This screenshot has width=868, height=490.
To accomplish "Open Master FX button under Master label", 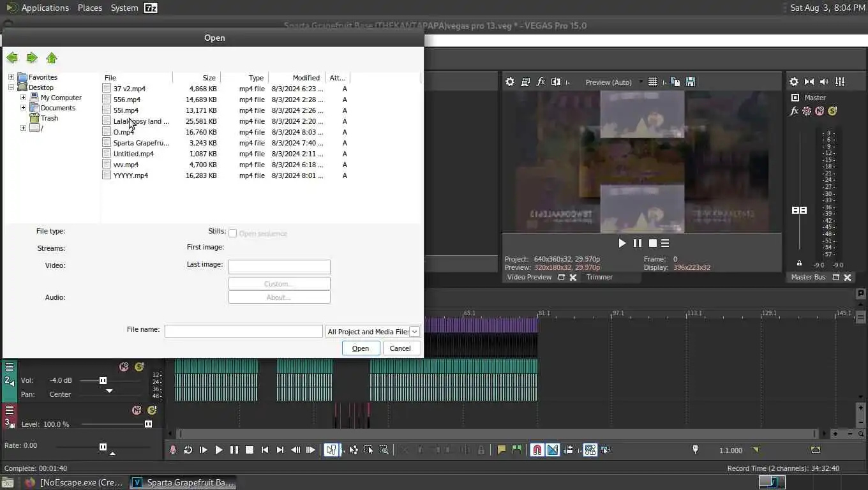I will pos(794,111).
